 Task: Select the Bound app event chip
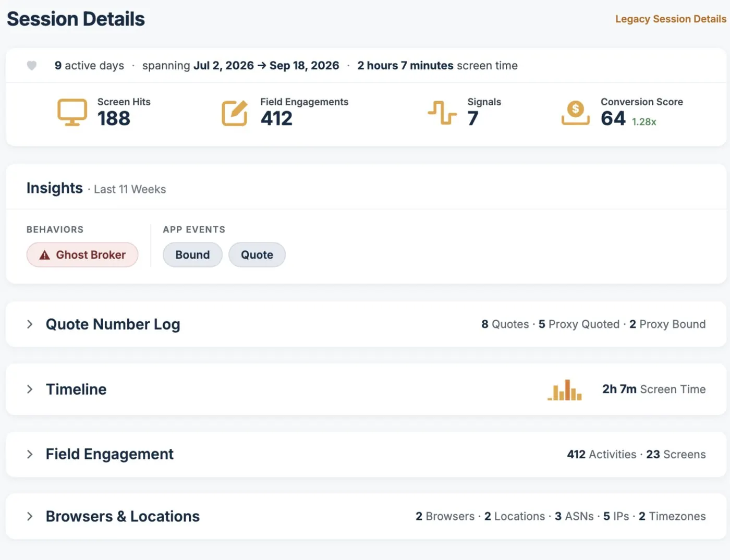pos(192,254)
